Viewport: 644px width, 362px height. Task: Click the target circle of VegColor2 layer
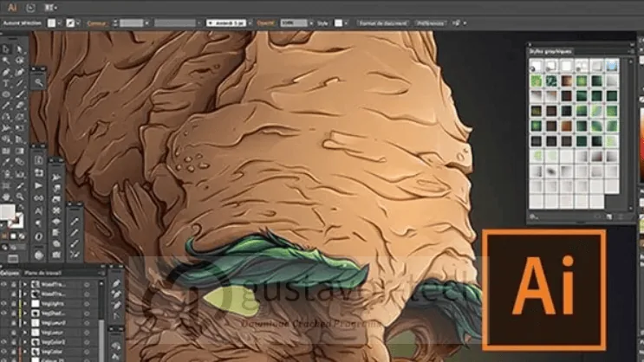(x=87, y=342)
